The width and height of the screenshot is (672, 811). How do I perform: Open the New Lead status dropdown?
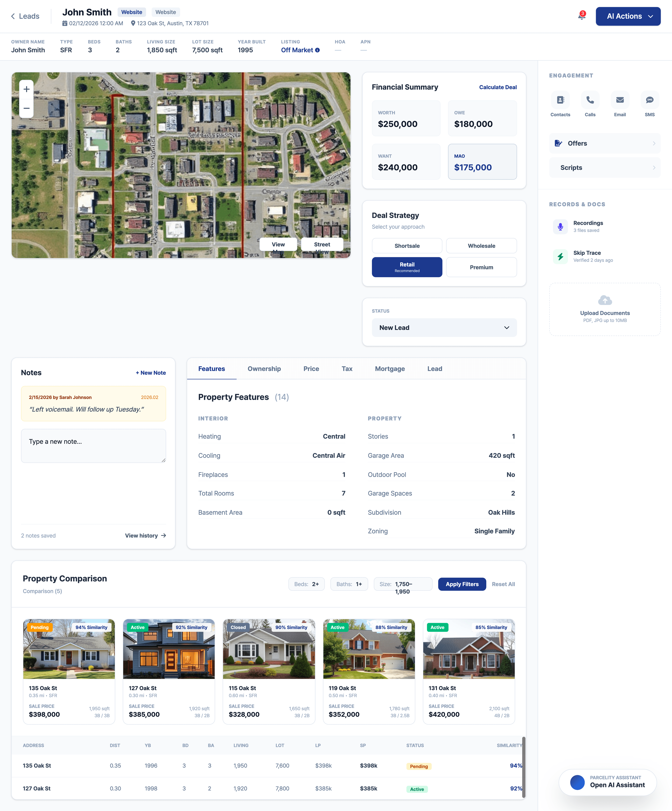(444, 328)
